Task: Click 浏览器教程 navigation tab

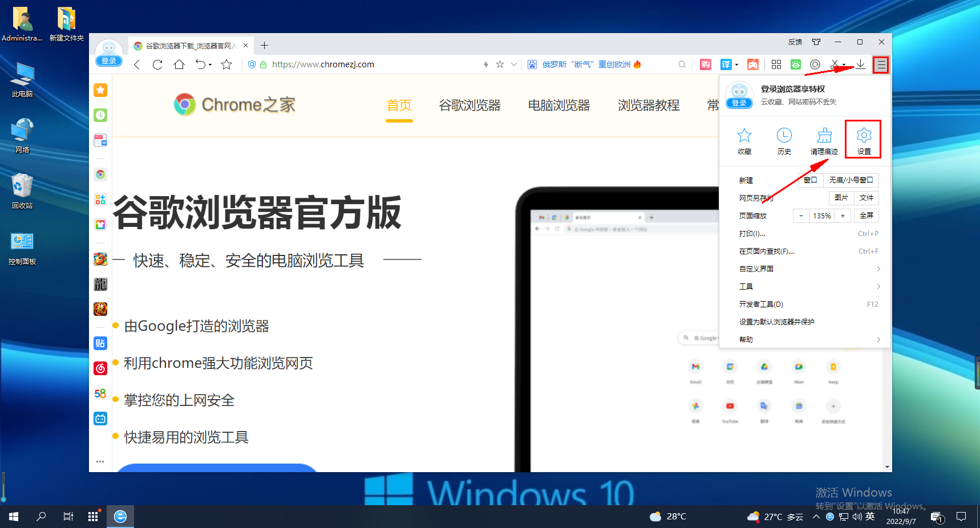Action: [649, 105]
